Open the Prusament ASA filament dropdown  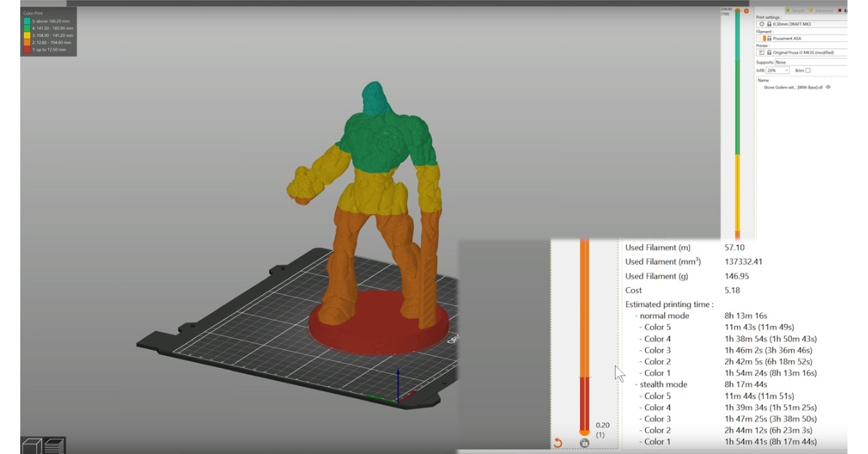click(x=801, y=38)
